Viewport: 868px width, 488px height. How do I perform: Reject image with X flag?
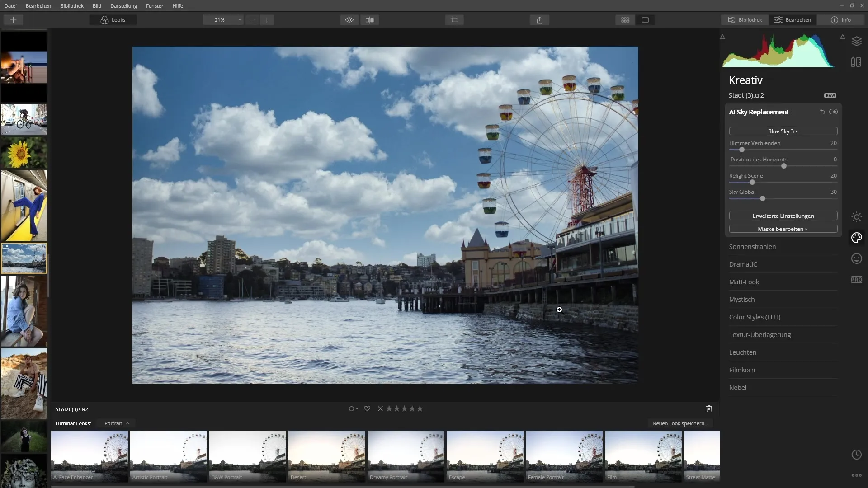tap(380, 408)
